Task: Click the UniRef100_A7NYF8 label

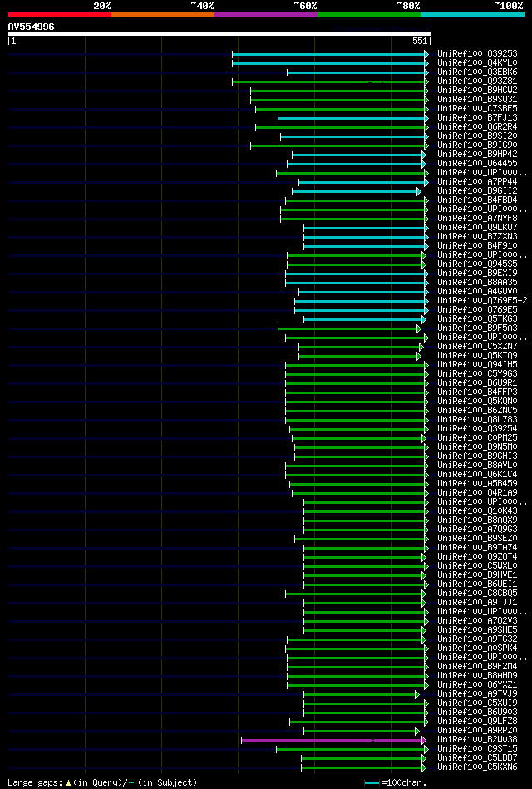Action: coord(478,219)
